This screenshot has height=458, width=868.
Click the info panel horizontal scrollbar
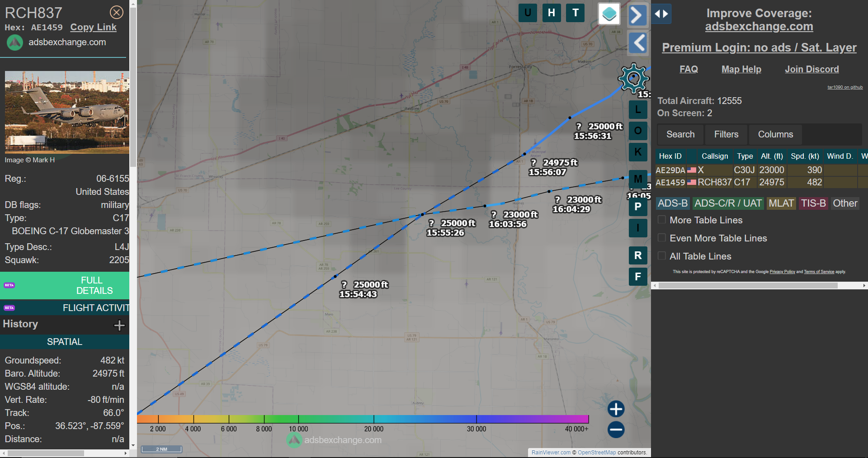46,453
